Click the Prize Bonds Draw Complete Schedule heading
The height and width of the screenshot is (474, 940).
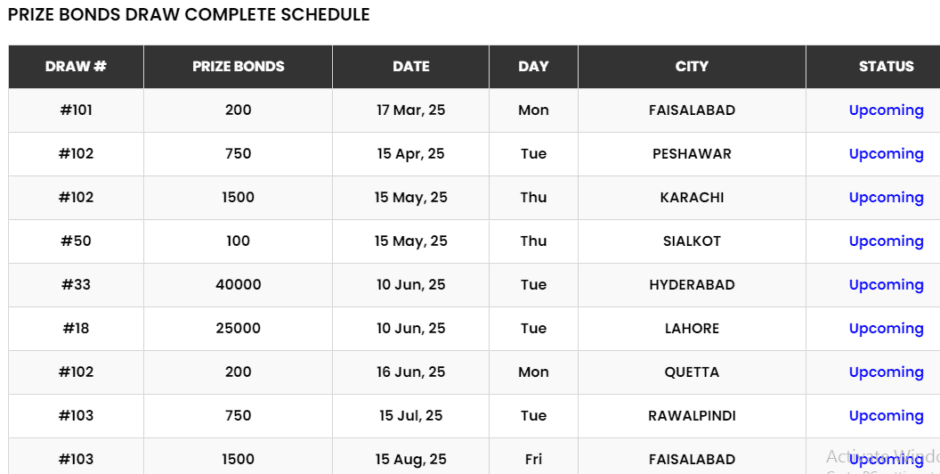click(189, 15)
